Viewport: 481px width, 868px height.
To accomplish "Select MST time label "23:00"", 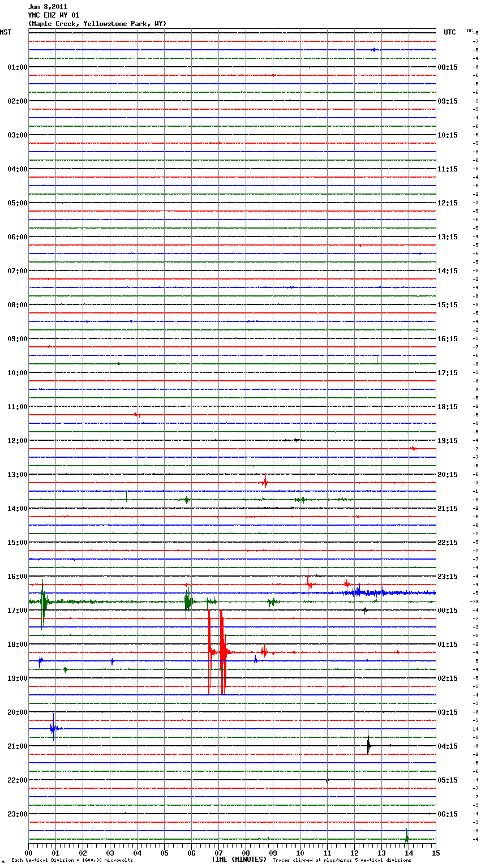I will click(x=18, y=814).
